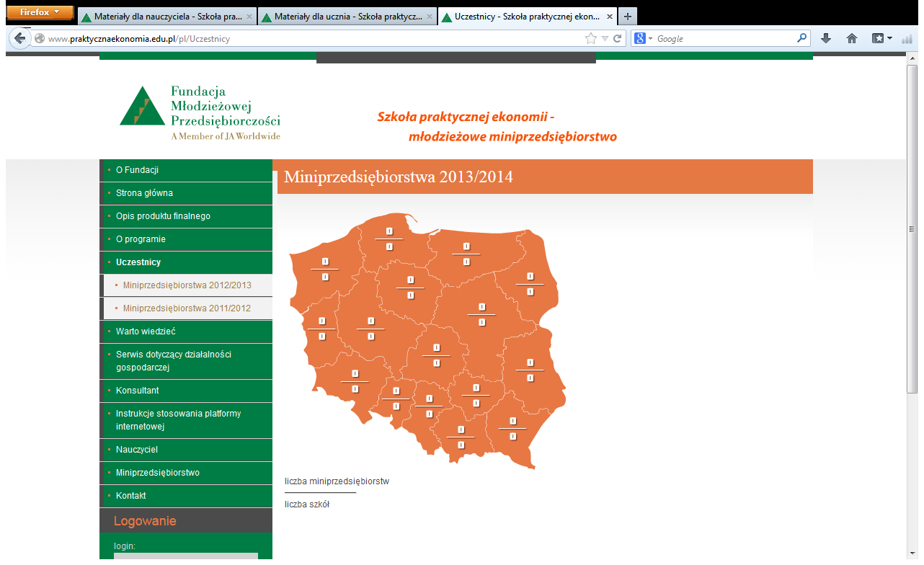Open the URL history dropdown arrow
Screen dimensions: 924x565
[x=605, y=39]
